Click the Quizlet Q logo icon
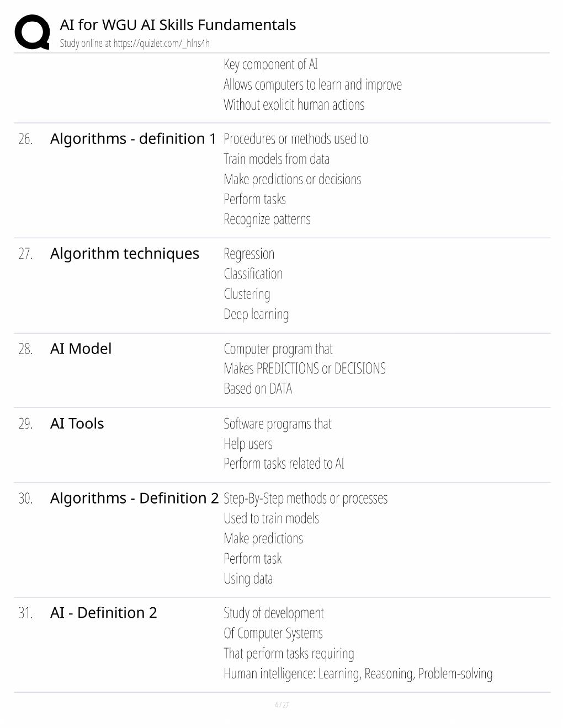The width and height of the screenshot is (563, 728). coord(32,32)
